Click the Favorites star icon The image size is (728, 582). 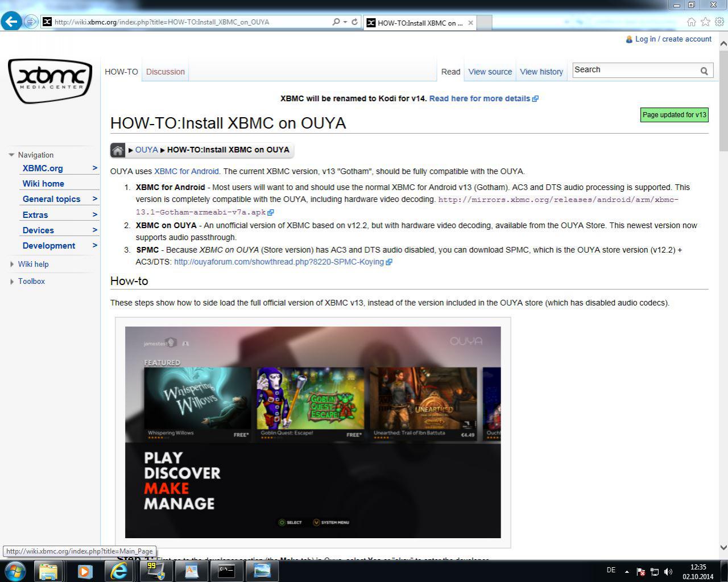(x=705, y=22)
